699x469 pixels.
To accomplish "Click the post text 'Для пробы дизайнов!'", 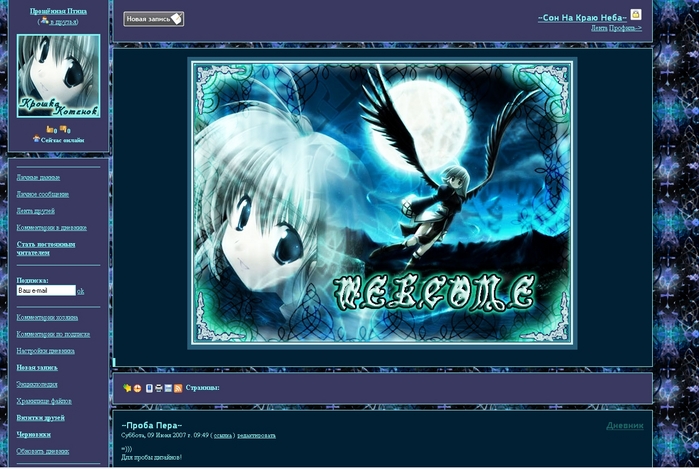I will click(x=152, y=457).
